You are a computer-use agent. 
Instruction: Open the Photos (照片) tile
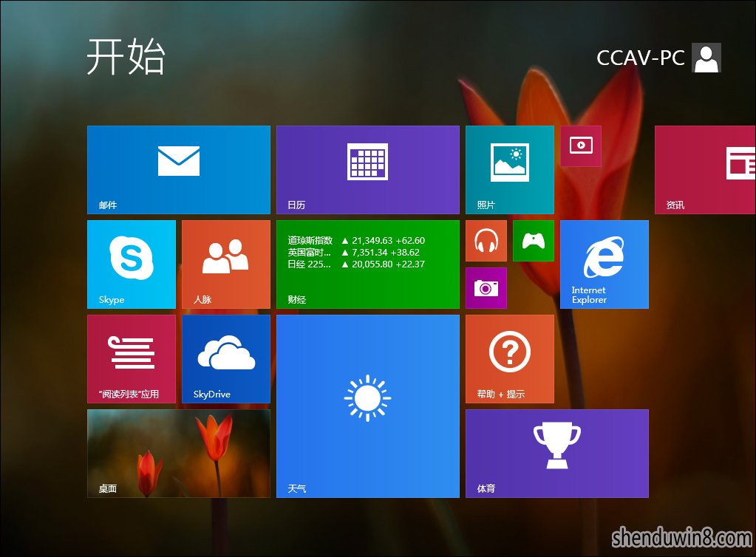510,170
